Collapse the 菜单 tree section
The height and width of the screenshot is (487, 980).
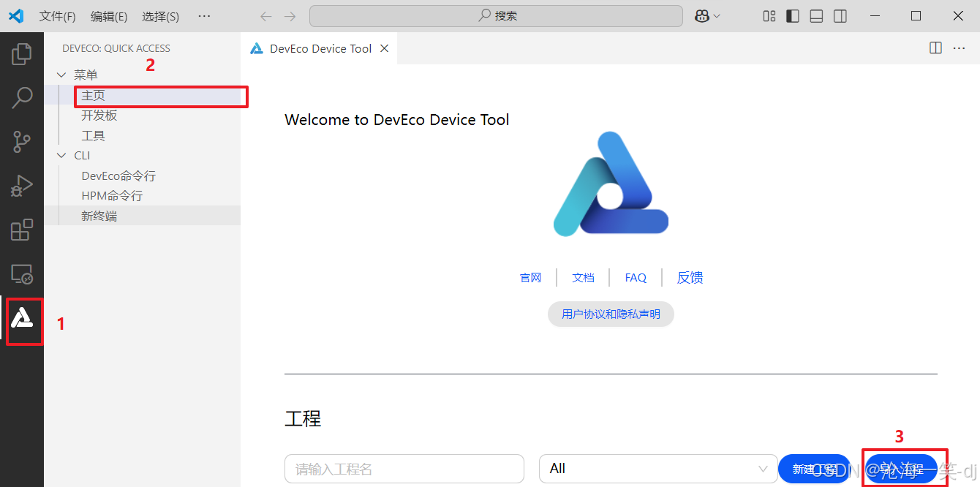click(61, 75)
